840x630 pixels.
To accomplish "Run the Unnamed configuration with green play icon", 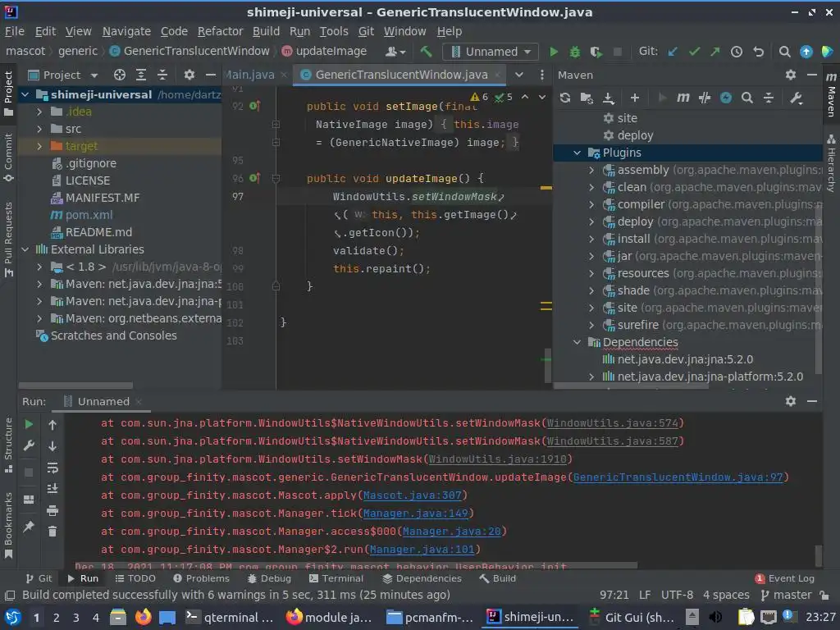I will click(554, 52).
